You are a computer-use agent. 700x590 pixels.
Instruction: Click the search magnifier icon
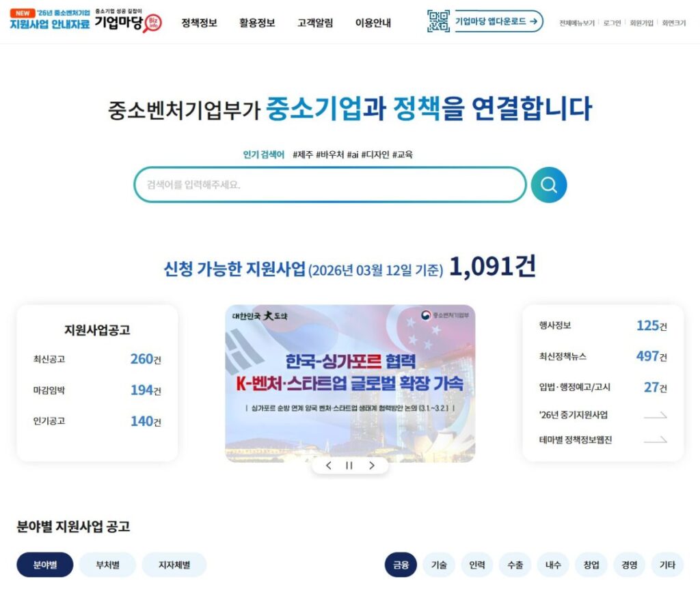click(548, 184)
